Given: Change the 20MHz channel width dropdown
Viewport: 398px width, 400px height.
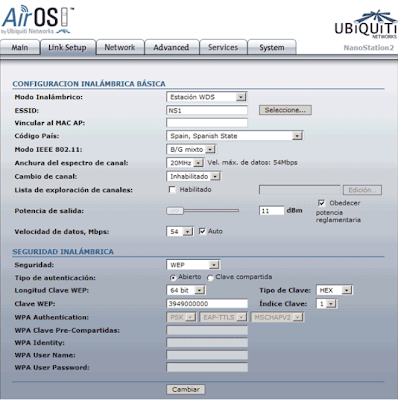Looking at the screenshot, I should pos(185,163).
